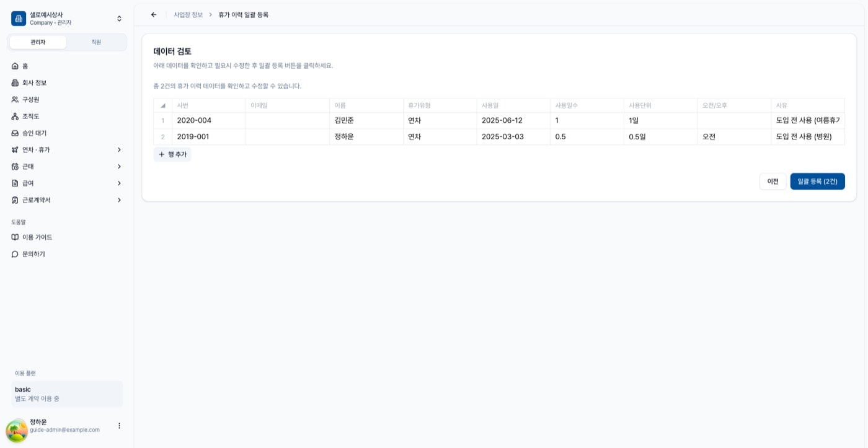
Task: Click the 연차 · 휴가 icon
Action: pos(15,149)
